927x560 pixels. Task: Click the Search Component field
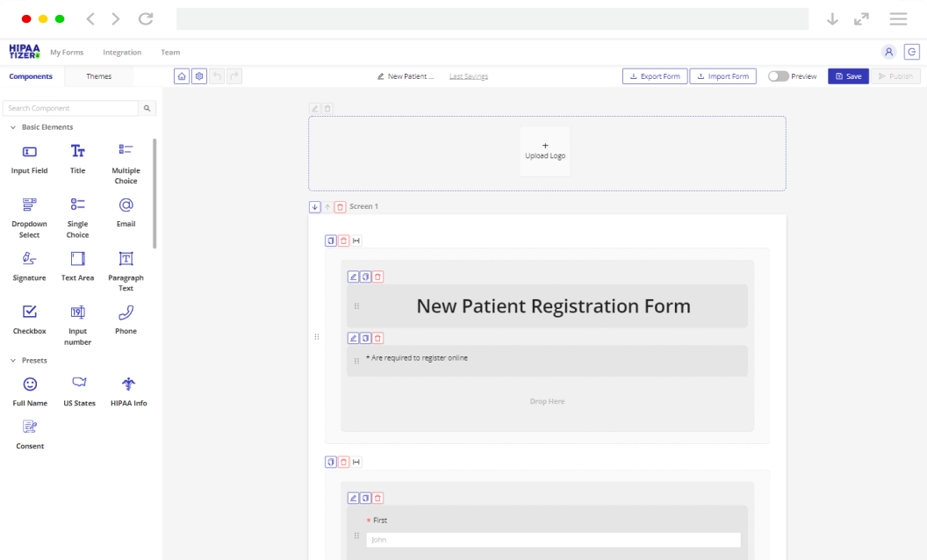(70, 108)
